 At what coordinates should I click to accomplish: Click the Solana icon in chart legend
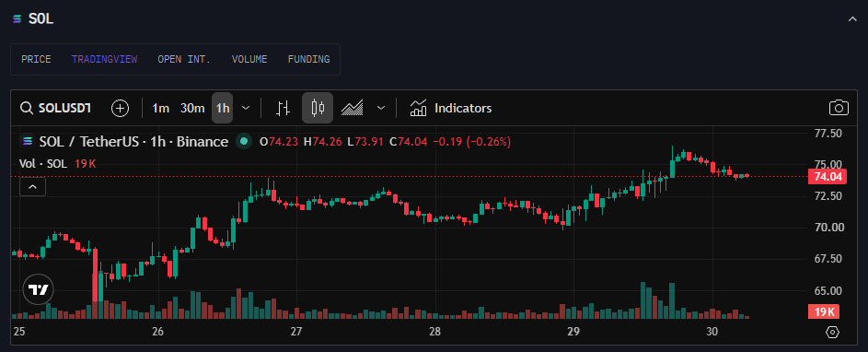point(27,141)
